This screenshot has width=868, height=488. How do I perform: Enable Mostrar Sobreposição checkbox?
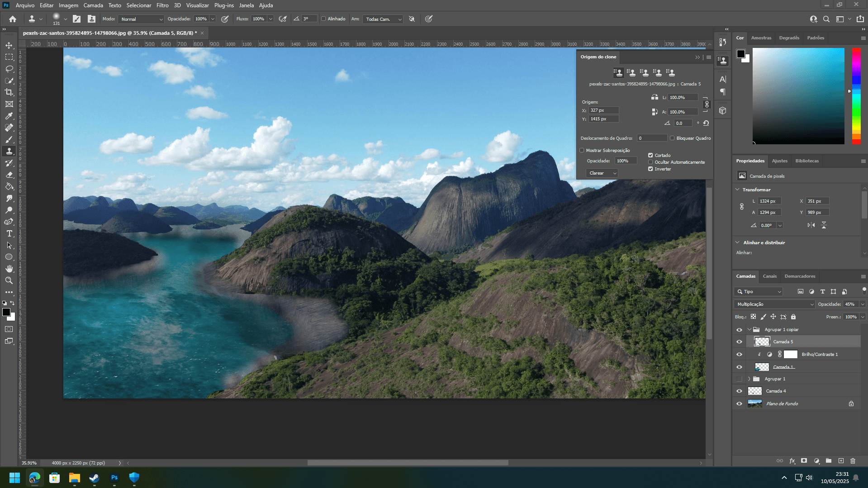(x=582, y=151)
